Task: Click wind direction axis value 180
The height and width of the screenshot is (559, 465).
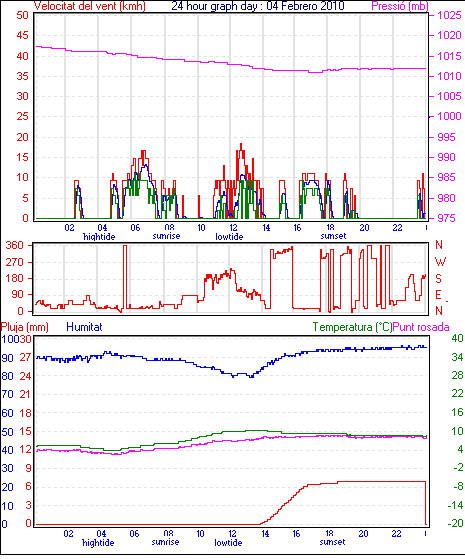Action: [14, 278]
